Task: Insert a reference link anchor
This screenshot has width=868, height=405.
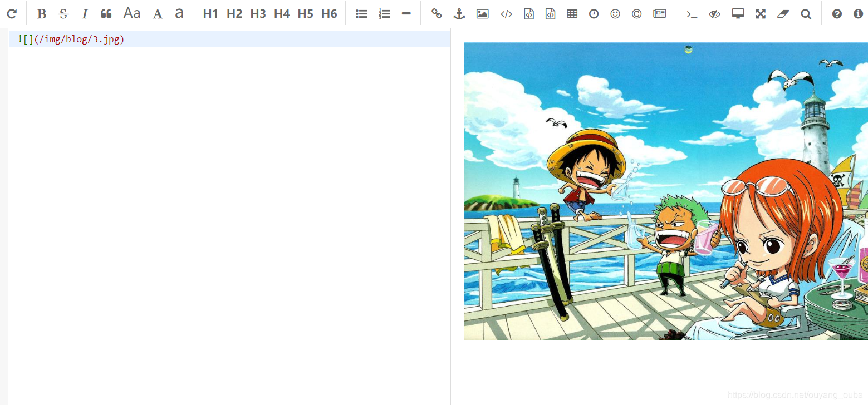Action: point(459,14)
